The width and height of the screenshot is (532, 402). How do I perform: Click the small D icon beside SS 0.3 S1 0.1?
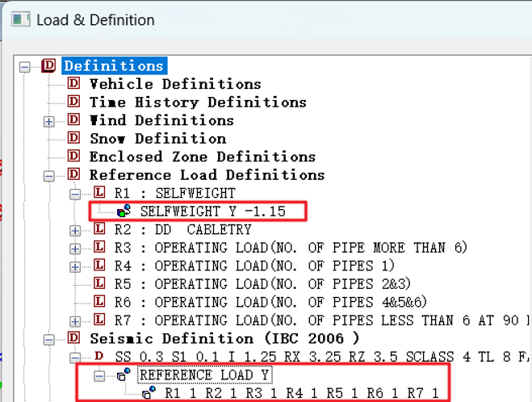pyautogui.click(x=98, y=356)
